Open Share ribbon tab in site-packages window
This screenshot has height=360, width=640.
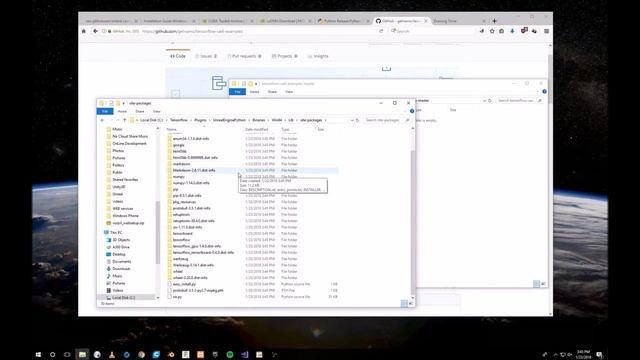140,111
